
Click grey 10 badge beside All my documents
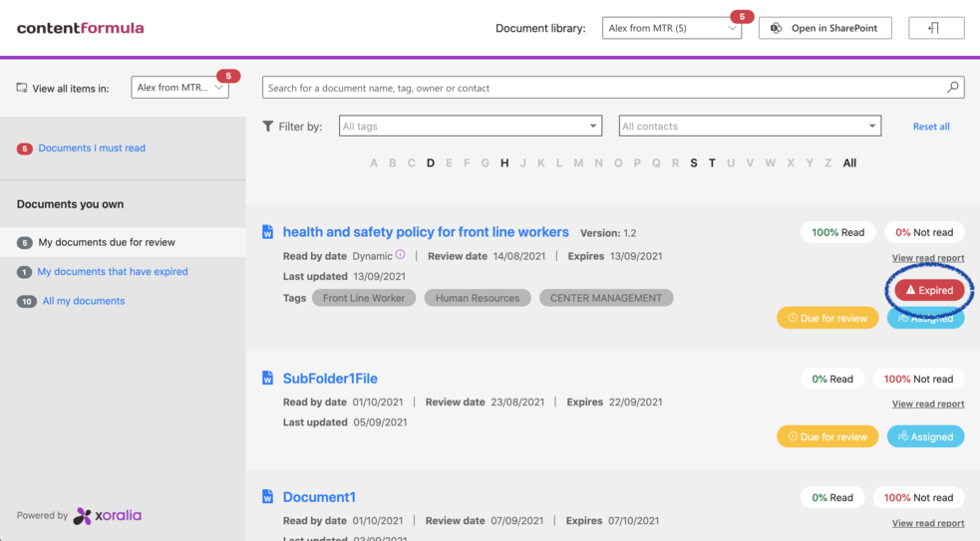coord(26,302)
